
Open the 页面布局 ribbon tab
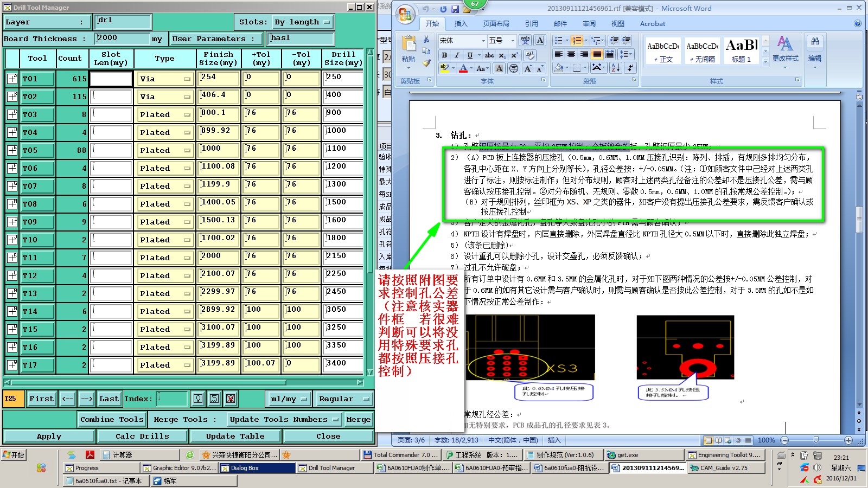click(496, 24)
